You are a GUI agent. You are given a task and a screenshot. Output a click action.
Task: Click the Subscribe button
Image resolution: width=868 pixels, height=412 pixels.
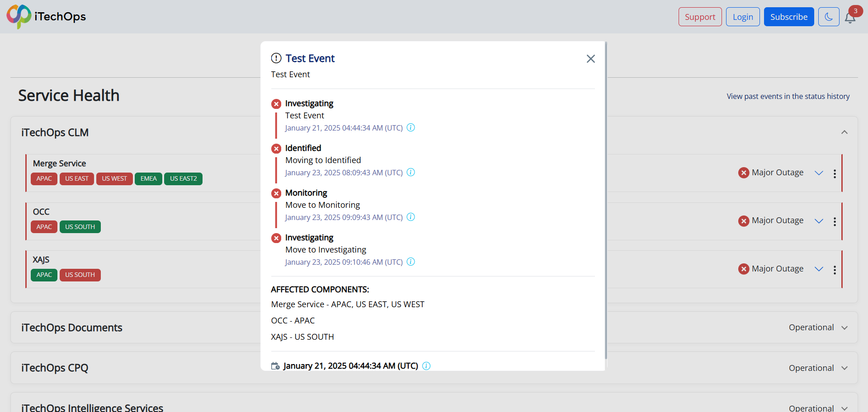pos(789,17)
